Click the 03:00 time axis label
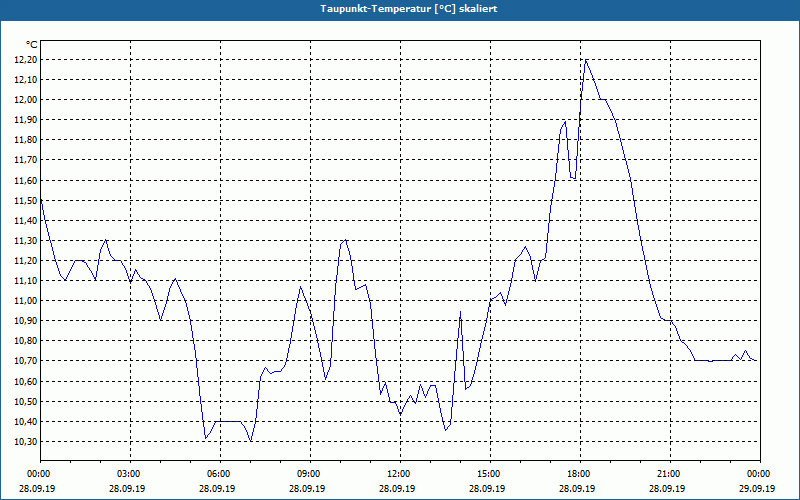Viewport: 800px width, 500px height. (x=131, y=474)
